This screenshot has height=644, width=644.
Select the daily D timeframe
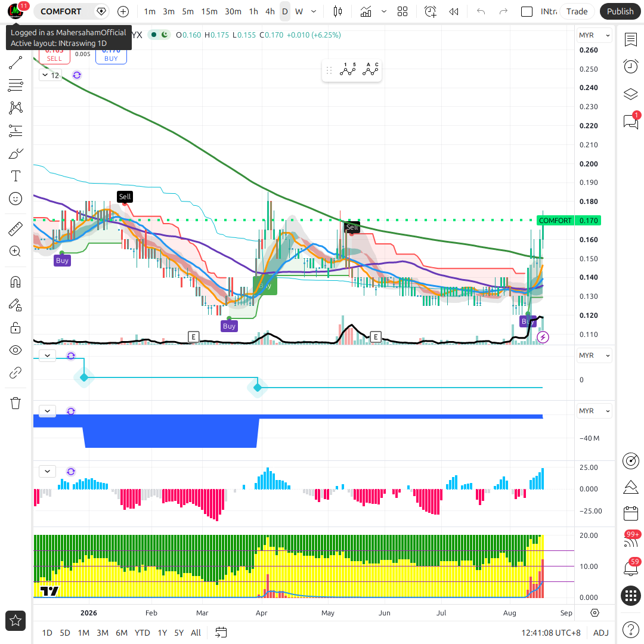click(284, 11)
